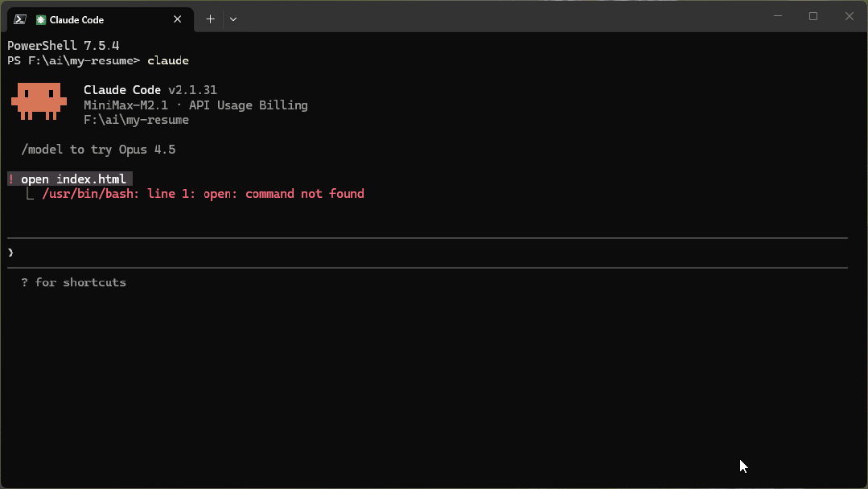Maximize the terminal window
The image size is (868, 489).
pyautogui.click(x=813, y=16)
